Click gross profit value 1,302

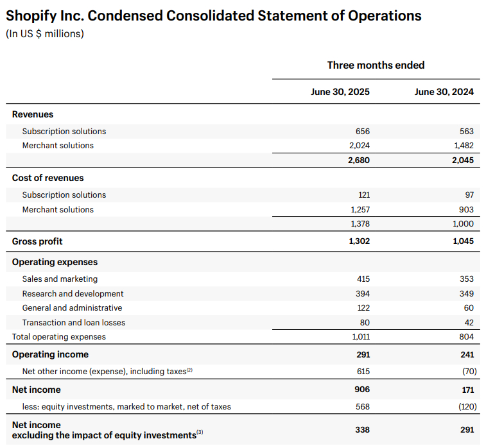(360, 241)
